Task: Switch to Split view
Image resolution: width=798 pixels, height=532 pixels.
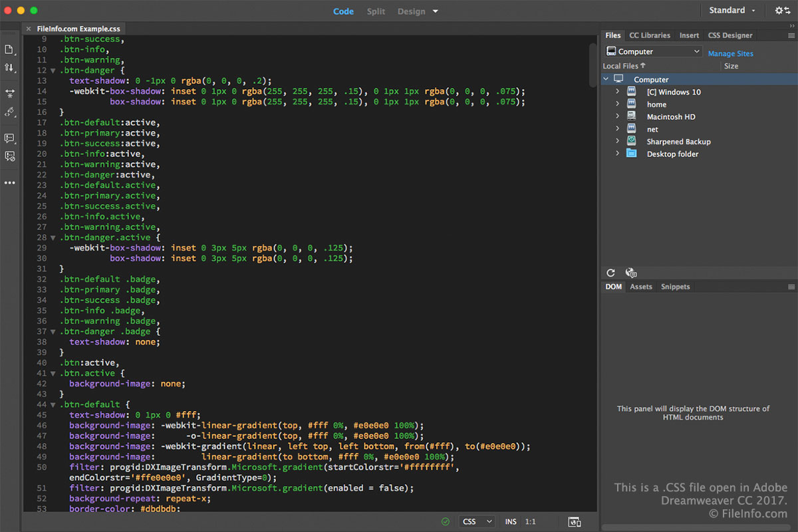Action: pyautogui.click(x=376, y=11)
